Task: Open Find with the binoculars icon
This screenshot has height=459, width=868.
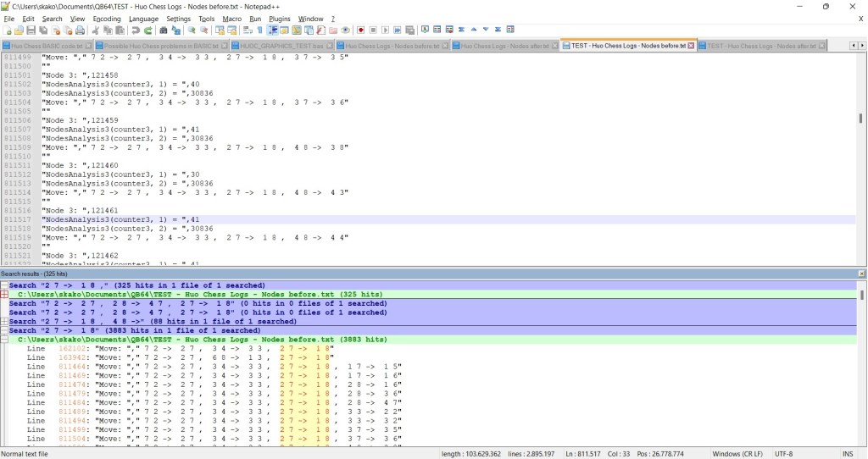Action: (x=164, y=30)
